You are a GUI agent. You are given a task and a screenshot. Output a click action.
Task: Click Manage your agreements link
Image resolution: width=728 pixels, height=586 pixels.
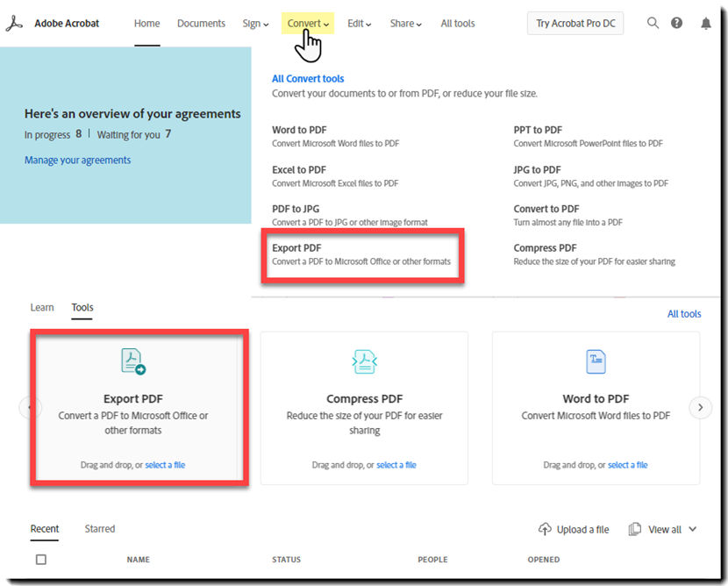pos(77,161)
